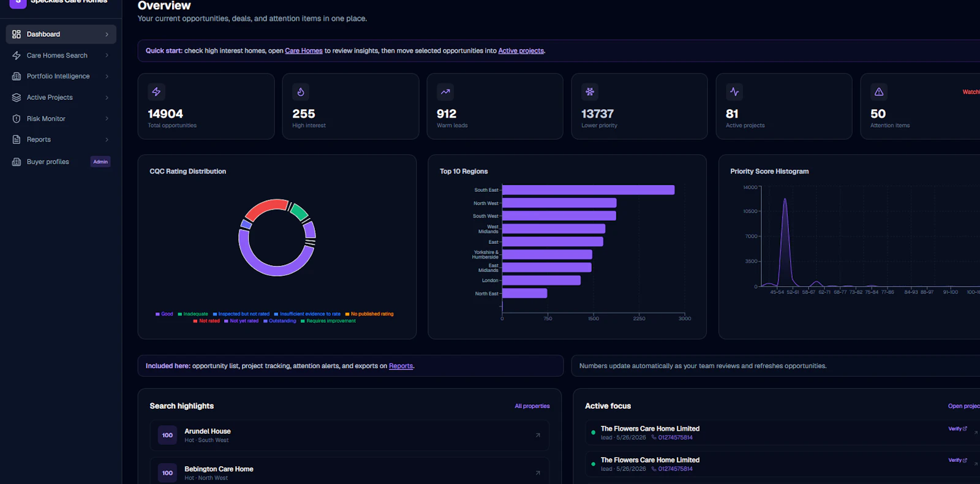
Task: Expand the Care Homes Search chevron
Action: tap(107, 55)
